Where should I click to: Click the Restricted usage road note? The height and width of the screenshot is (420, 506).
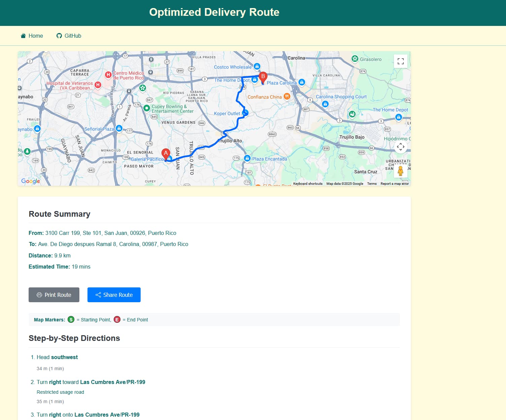(60, 392)
